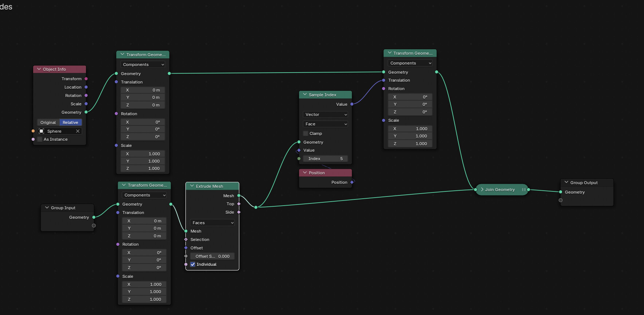Viewport: 644px width, 315px height.
Task: Open Components dropdown on Transform Geometry after Group Input
Action: click(145, 195)
